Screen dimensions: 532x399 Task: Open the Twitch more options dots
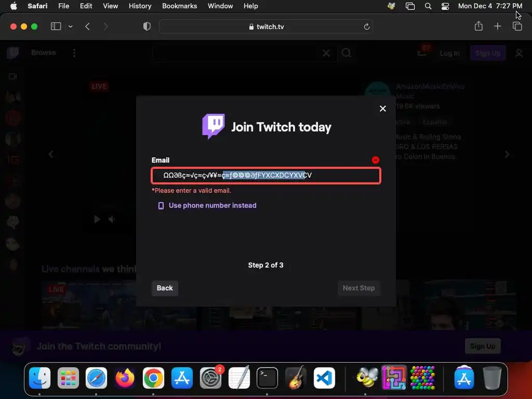(74, 53)
